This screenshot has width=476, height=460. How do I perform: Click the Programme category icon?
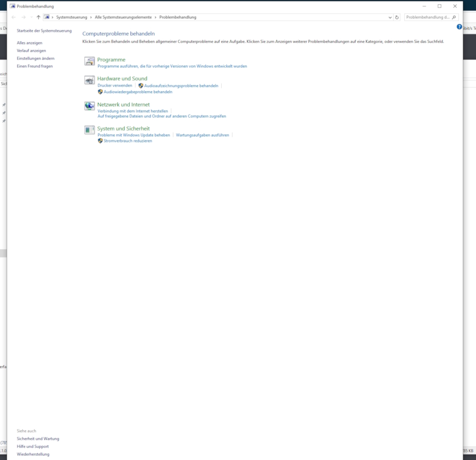(x=89, y=61)
